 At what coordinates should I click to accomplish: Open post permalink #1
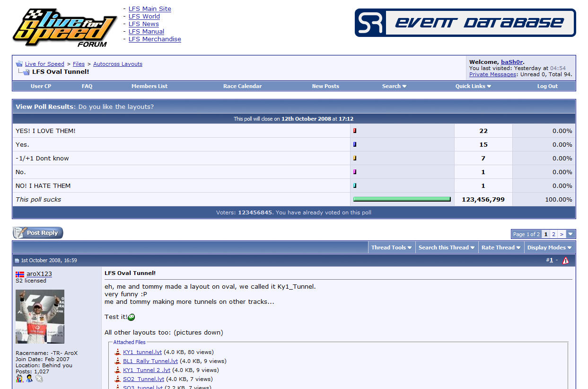click(551, 260)
